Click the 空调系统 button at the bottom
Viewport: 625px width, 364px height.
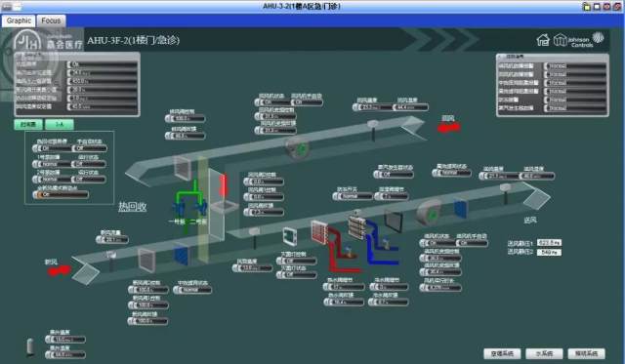pyautogui.click(x=502, y=353)
